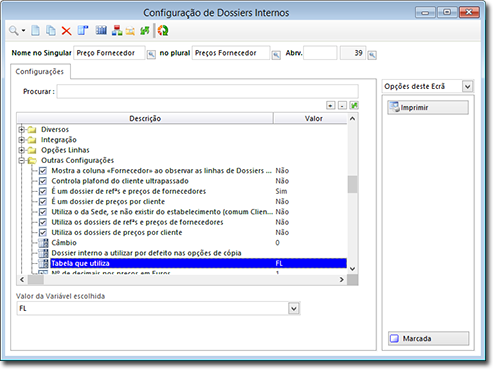Image resolution: width=496 pixels, height=373 pixels.
Task: Click the small plus expand-all button above list
Action: tap(330, 106)
